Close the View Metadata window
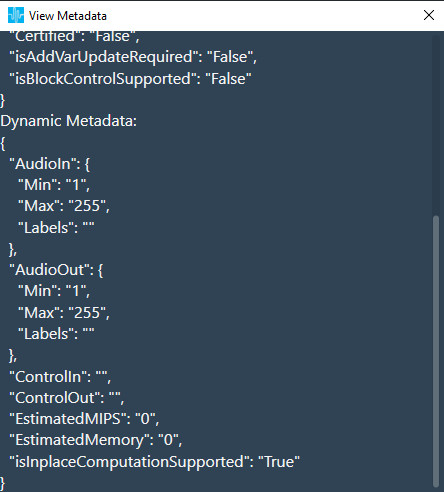Viewport: 444px width, 492px height. click(x=429, y=15)
